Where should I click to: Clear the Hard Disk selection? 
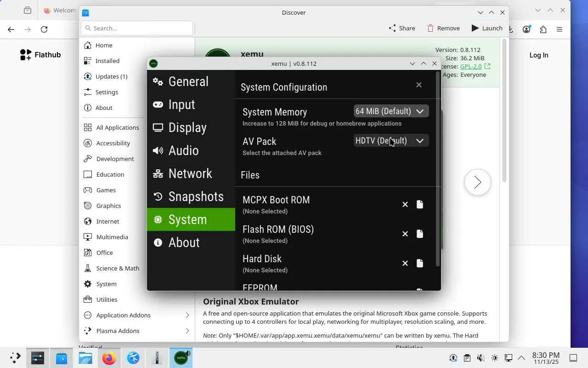[x=405, y=263]
